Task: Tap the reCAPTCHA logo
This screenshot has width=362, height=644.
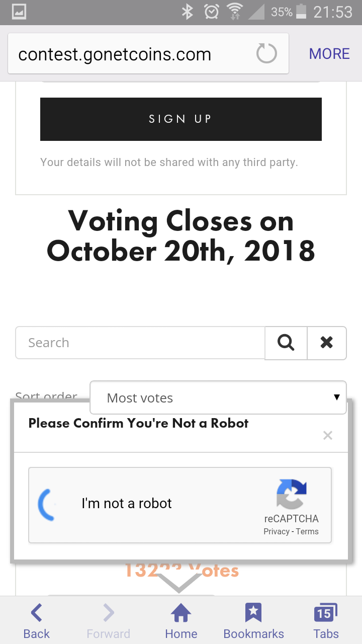Action: coord(291,494)
